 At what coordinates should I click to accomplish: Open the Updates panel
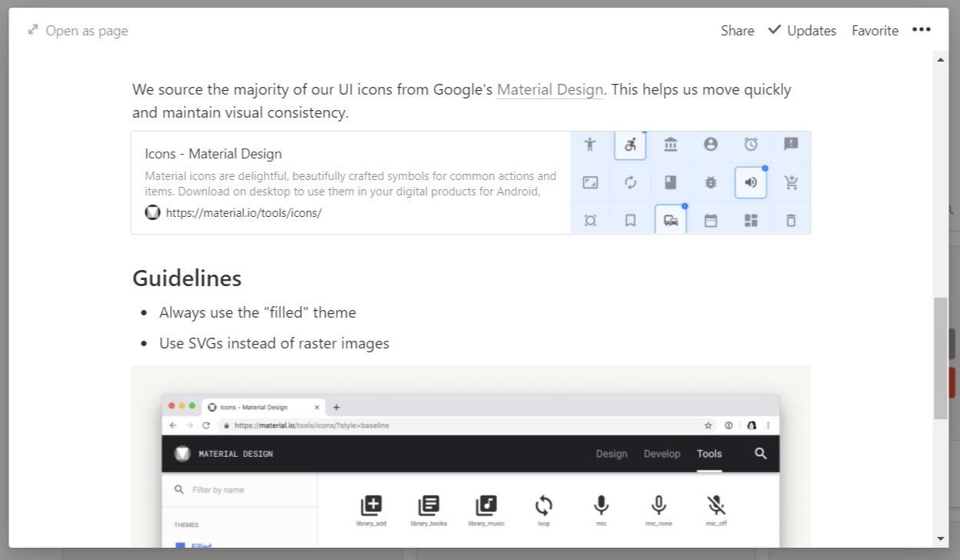802,31
